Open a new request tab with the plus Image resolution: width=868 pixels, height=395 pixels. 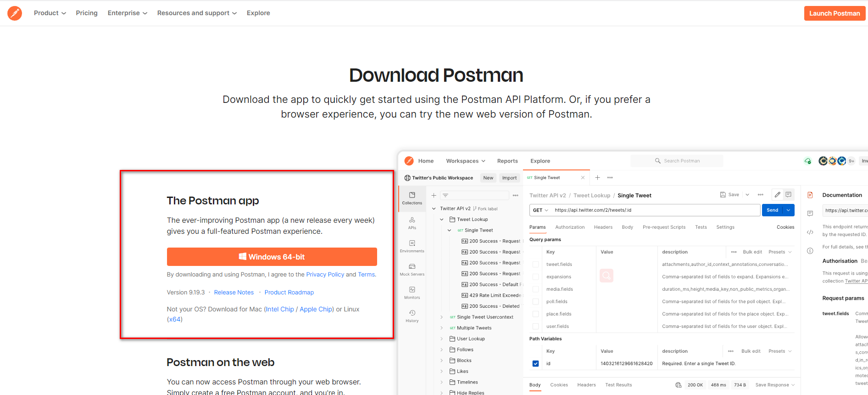point(597,178)
